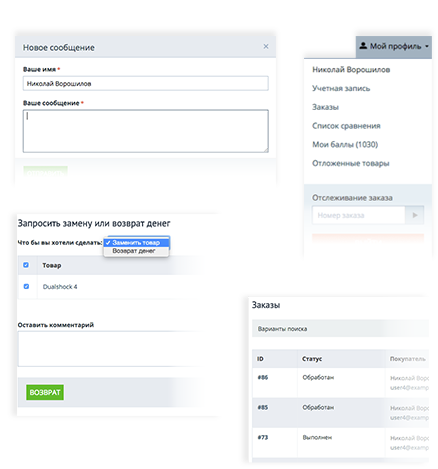Image resolution: width=438 pixels, height=469 pixels.
Task: Select Заменить товар option
Action: pos(137,242)
